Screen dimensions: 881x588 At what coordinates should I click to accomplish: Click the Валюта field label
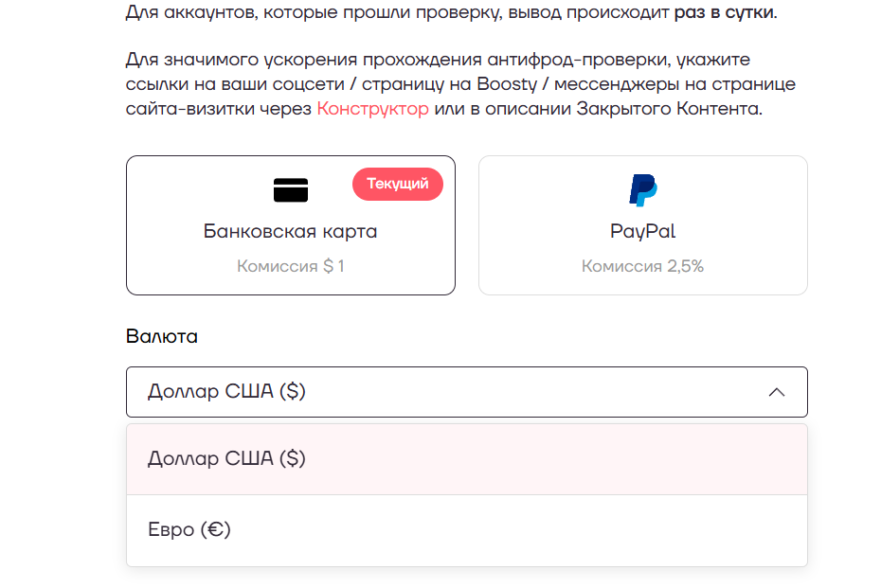(x=162, y=336)
